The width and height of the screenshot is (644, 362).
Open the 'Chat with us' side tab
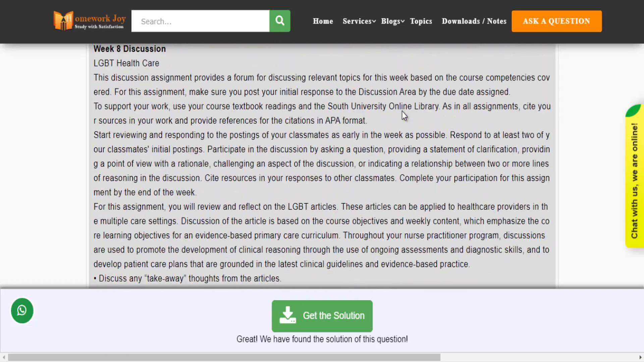(x=634, y=181)
